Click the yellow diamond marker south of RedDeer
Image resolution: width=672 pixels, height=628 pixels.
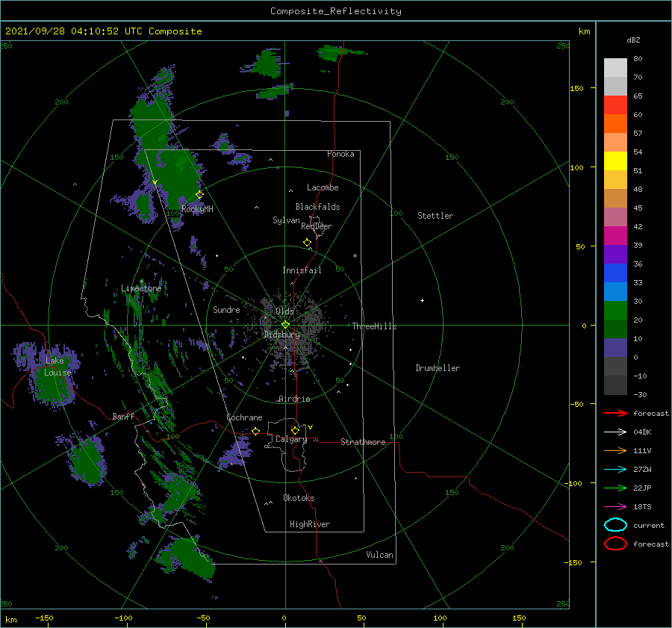[307, 243]
